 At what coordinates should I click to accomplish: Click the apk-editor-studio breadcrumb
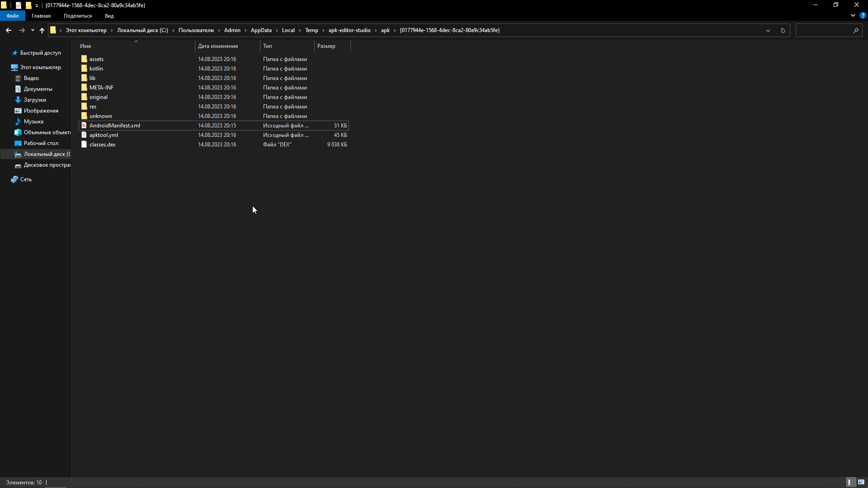(349, 30)
